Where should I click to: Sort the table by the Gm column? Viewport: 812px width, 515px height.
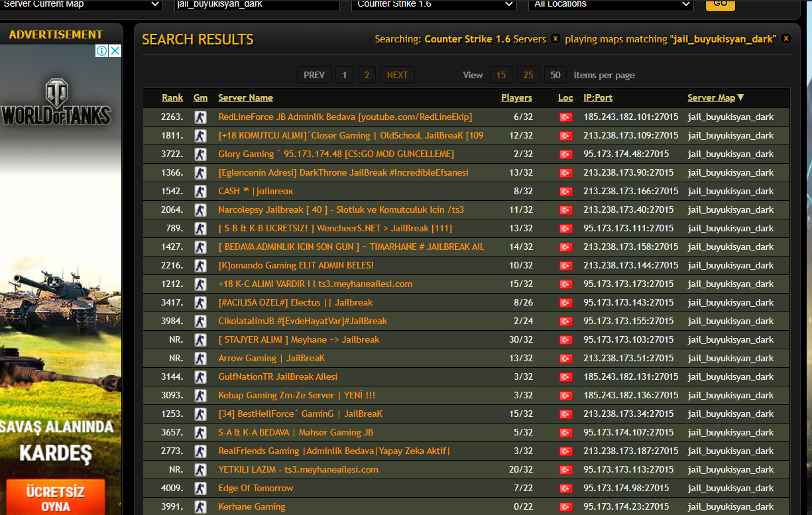(200, 97)
